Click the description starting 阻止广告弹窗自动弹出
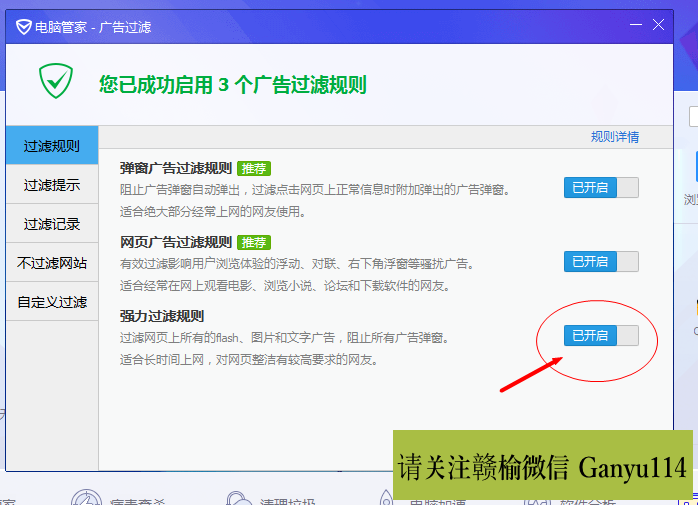Viewport: 698px width, 505px height. click(x=315, y=190)
